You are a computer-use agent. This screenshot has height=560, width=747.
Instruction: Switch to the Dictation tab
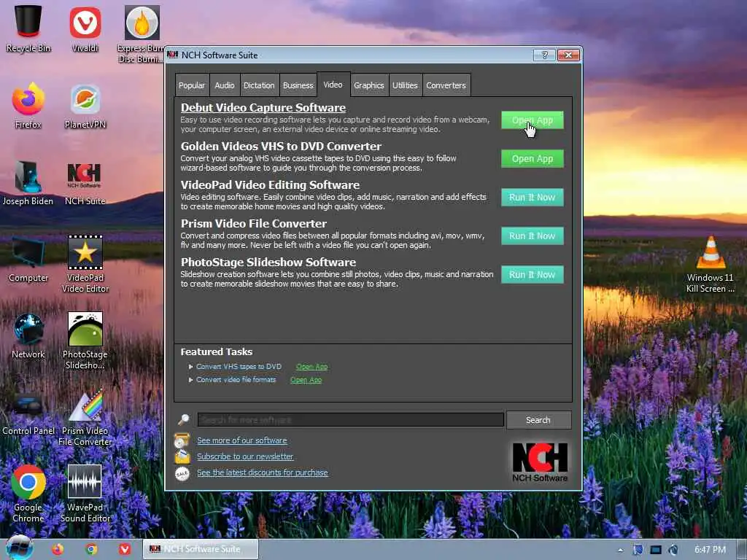pos(259,85)
